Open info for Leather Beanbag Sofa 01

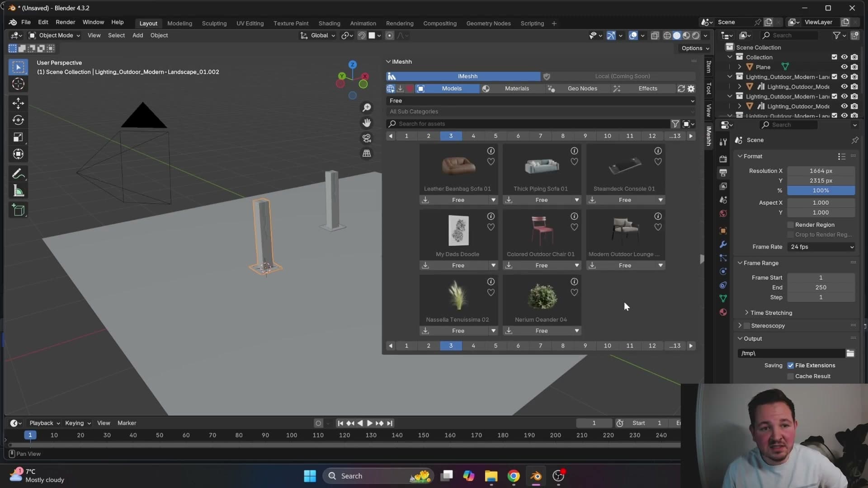pyautogui.click(x=491, y=151)
